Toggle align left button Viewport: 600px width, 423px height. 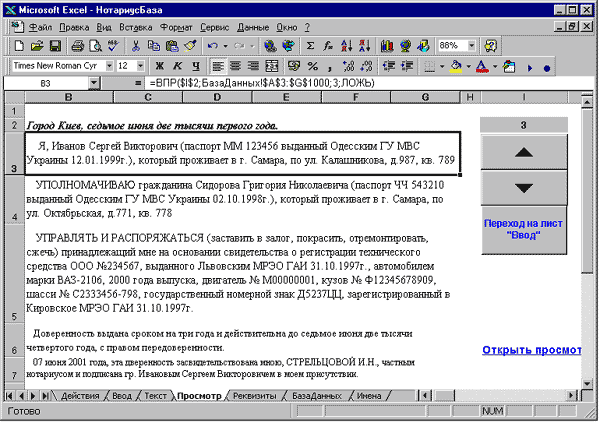pos(218,67)
